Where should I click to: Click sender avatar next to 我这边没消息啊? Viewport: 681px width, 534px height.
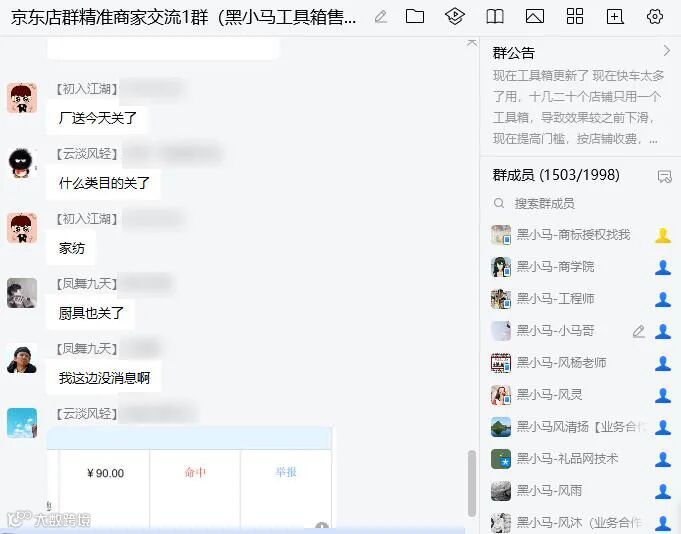[x=22, y=358]
